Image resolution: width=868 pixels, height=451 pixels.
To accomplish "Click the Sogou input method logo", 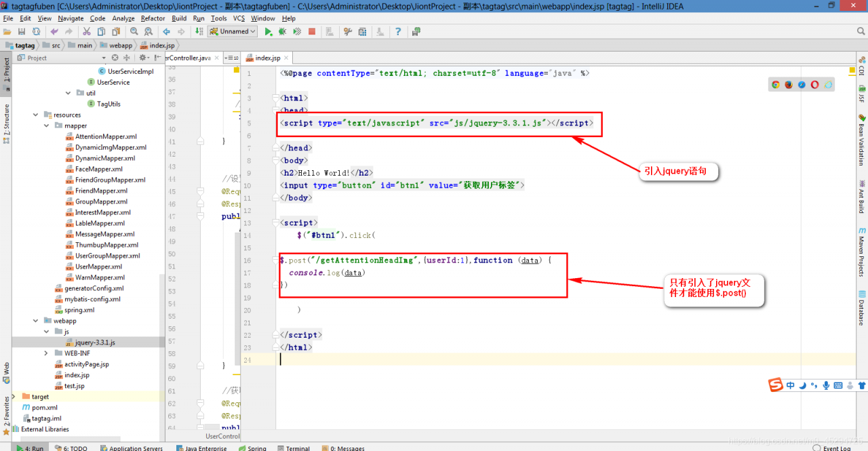I will tap(776, 385).
